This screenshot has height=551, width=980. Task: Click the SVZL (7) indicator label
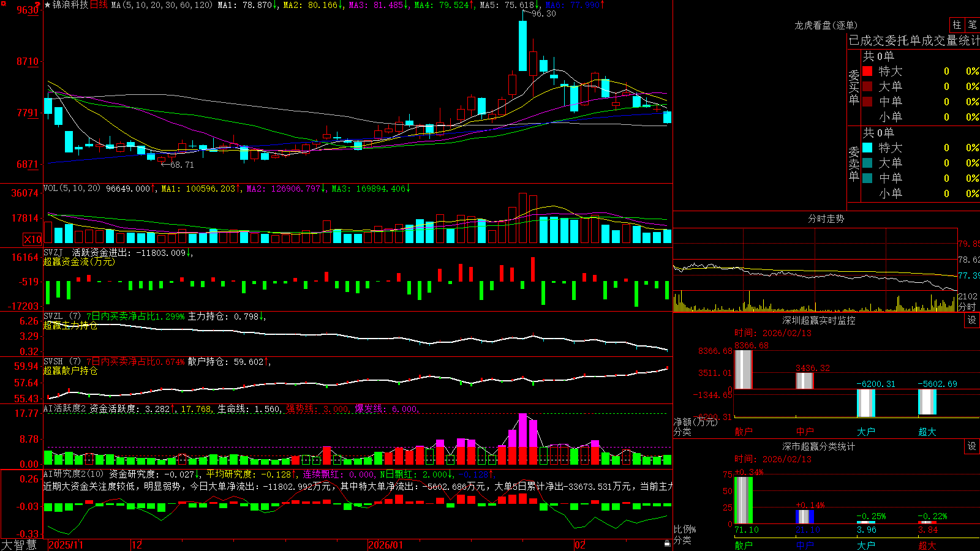pyautogui.click(x=62, y=317)
